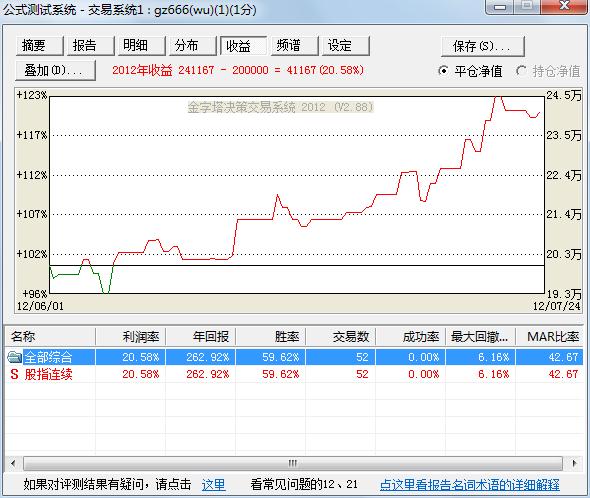Show the 分布 tab
590x498 pixels.
(x=193, y=46)
